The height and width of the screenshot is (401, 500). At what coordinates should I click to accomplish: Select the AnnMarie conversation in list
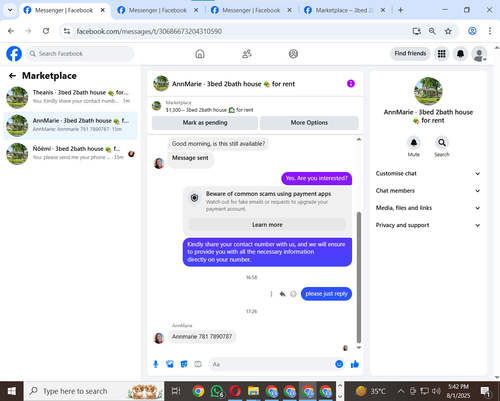(70, 125)
